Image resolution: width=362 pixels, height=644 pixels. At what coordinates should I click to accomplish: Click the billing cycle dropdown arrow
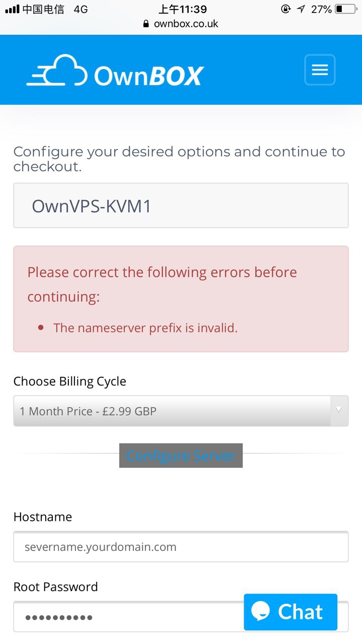[339, 410]
